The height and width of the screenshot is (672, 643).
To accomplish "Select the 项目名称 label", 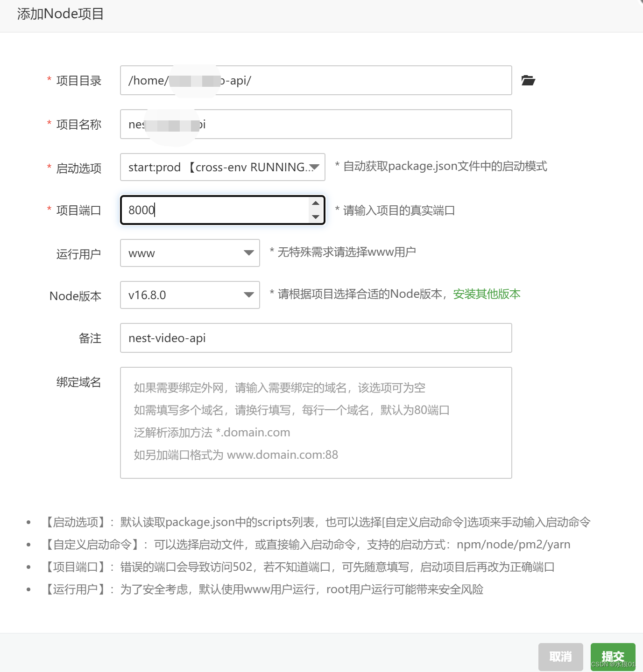I will coord(79,125).
